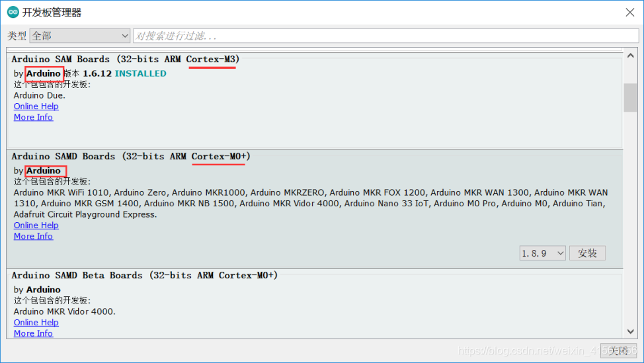Image resolution: width=644 pixels, height=363 pixels.
Task: Click the INSTALLED status text
Action: [140, 73]
